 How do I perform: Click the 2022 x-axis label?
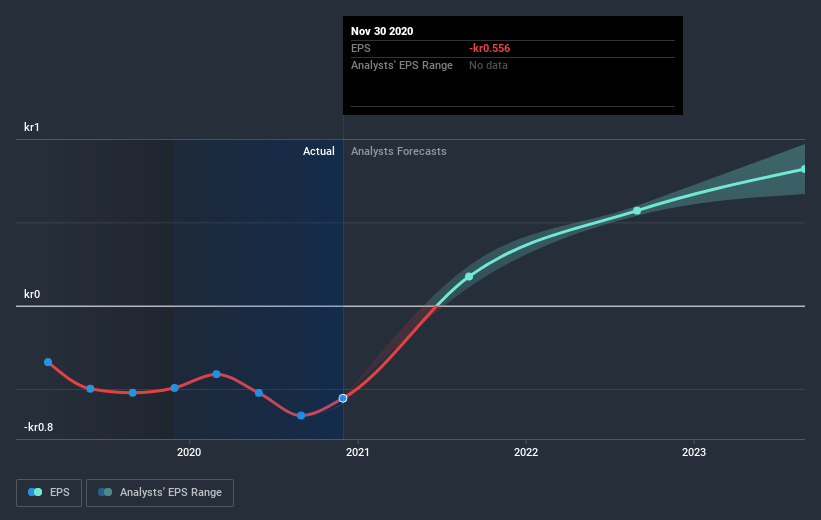pyautogui.click(x=526, y=452)
